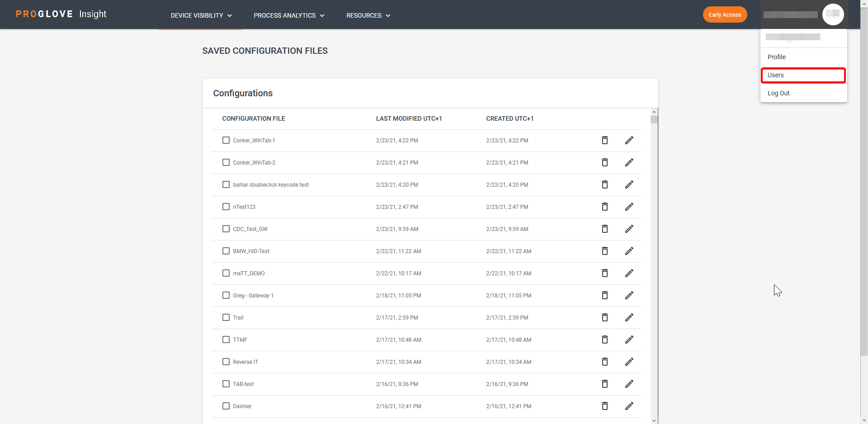Edit the Reverse IT configuration
The image size is (868, 424).
[x=629, y=362]
